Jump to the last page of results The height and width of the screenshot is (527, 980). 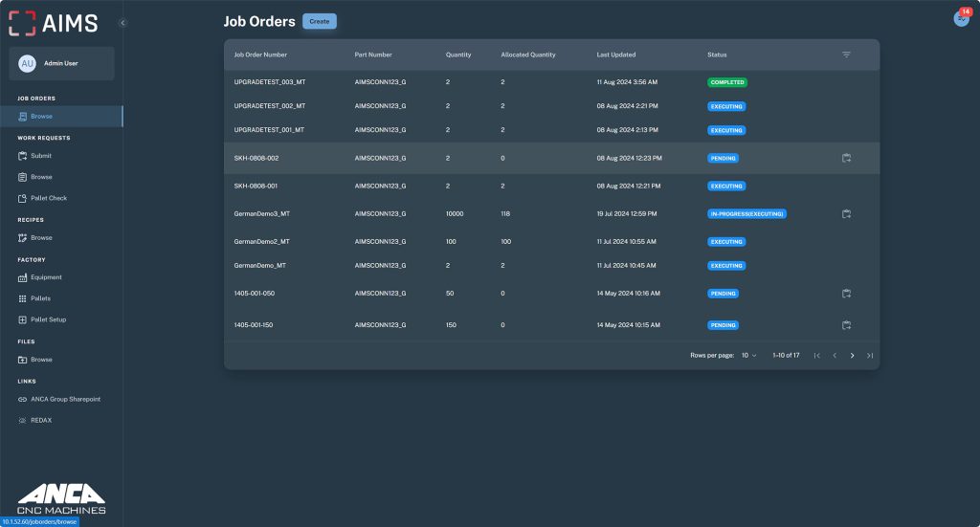click(x=870, y=355)
